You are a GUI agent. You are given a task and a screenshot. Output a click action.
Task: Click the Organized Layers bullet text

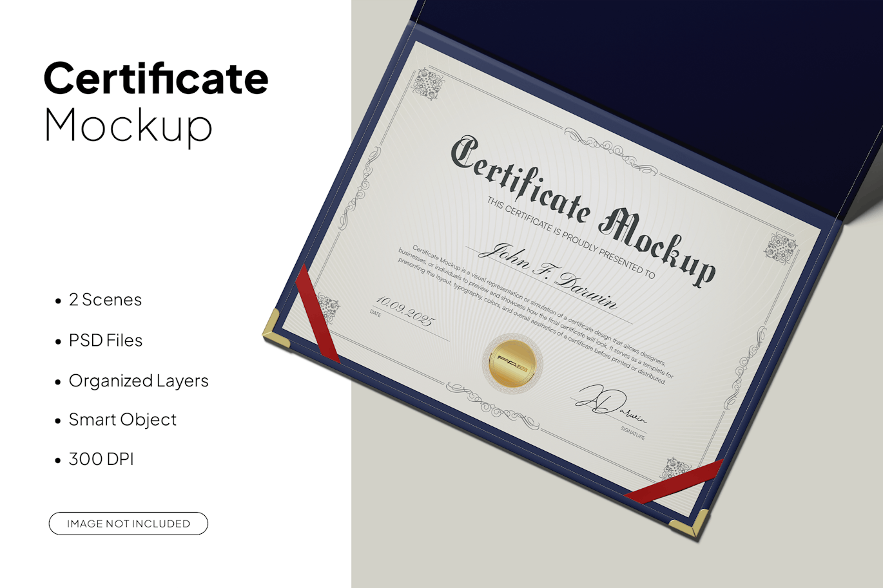point(139,381)
